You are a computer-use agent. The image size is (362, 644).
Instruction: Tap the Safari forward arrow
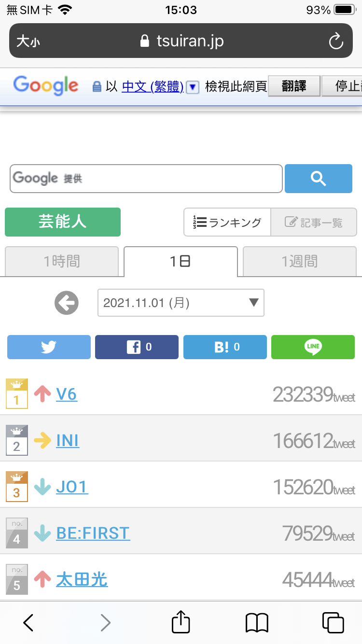tap(105, 623)
